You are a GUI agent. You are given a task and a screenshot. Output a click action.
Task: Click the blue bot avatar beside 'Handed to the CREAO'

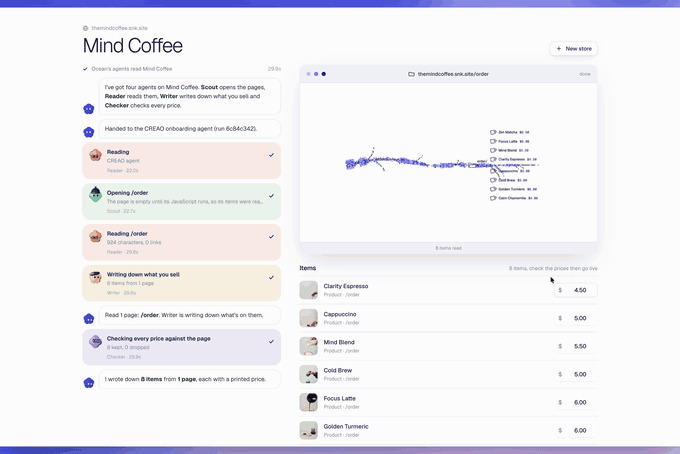(89, 132)
